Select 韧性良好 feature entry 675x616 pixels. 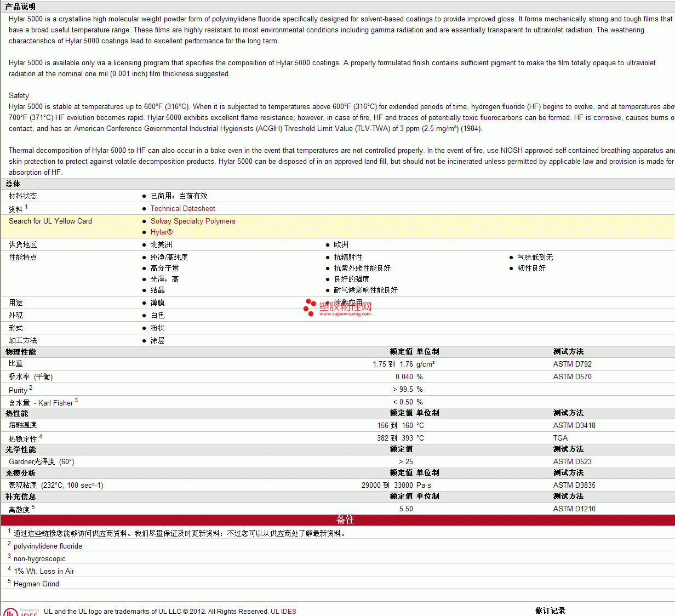pos(531,269)
